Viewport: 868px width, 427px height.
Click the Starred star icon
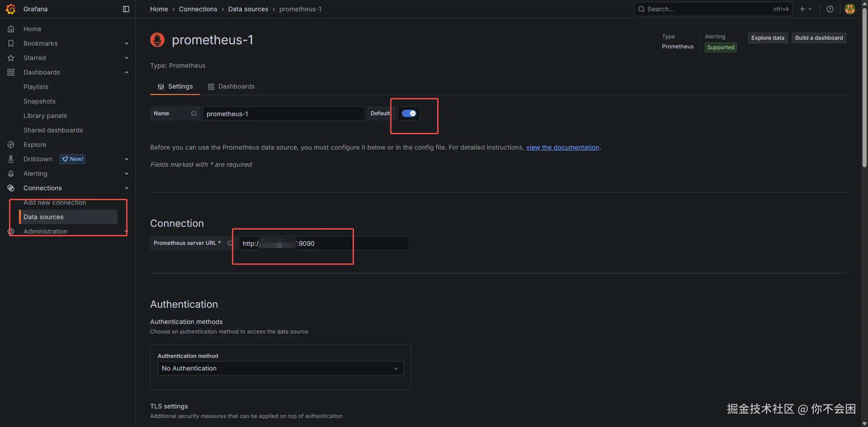11,58
